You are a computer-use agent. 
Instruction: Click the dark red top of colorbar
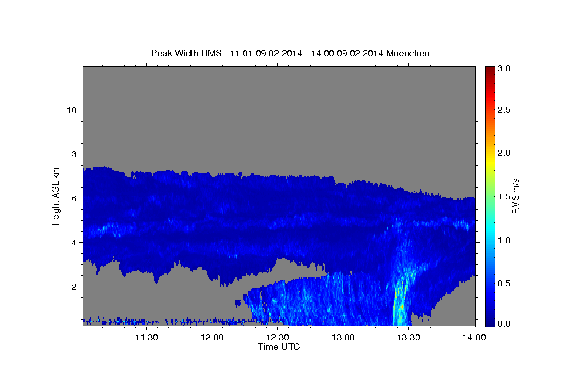[490, 71]
